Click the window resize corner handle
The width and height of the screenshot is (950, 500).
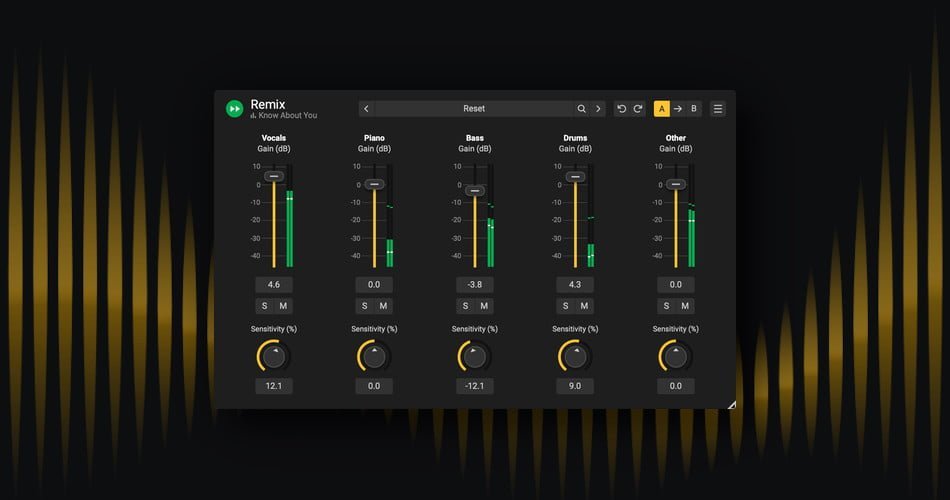(731, 405)
